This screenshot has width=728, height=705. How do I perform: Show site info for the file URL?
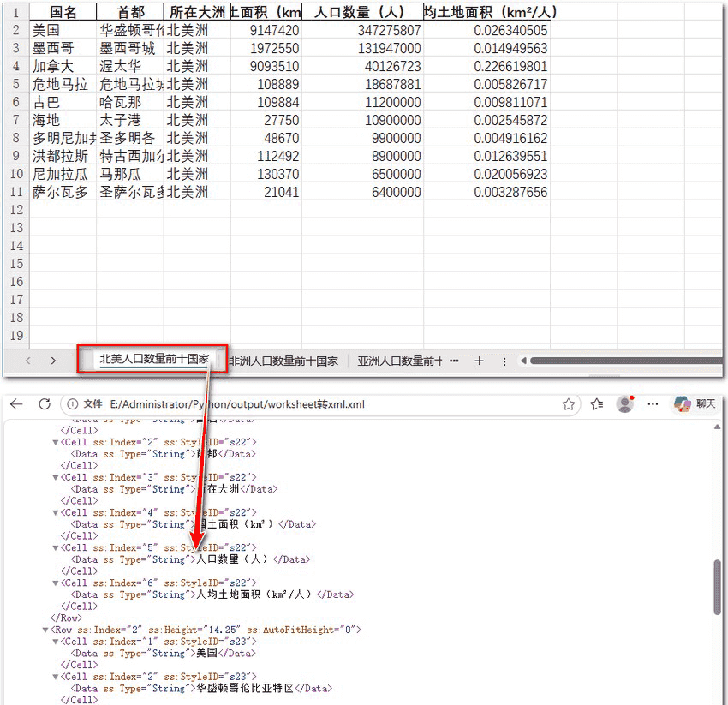(73, 404)
